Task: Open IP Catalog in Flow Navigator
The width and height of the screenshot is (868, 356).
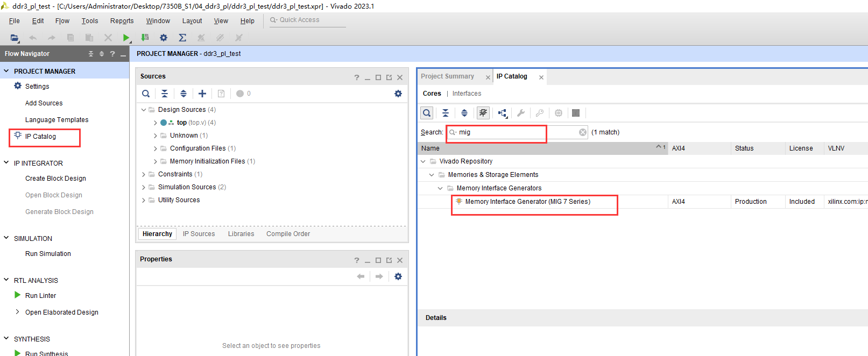Action: 40,137
